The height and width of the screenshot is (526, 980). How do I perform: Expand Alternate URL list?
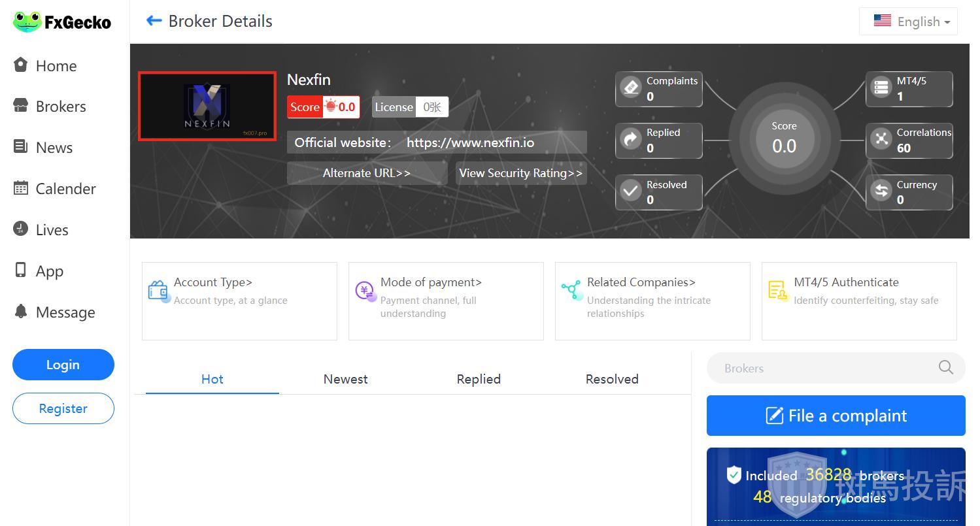point(367,173)
